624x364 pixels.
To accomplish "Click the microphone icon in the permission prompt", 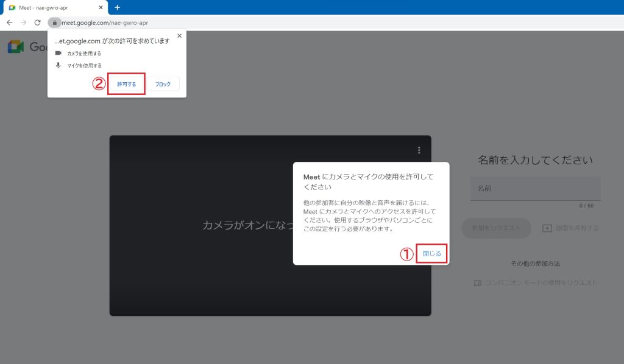I will point(58,65).
